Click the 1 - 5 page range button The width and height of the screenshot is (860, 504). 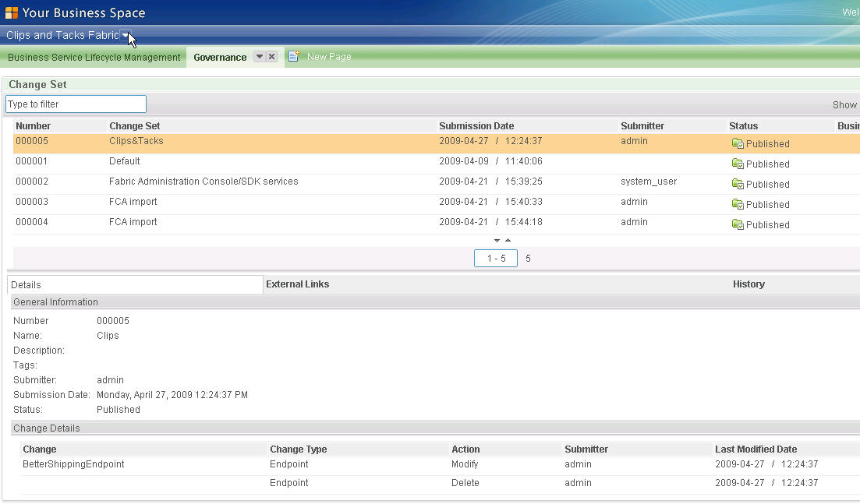coord(496,259)
